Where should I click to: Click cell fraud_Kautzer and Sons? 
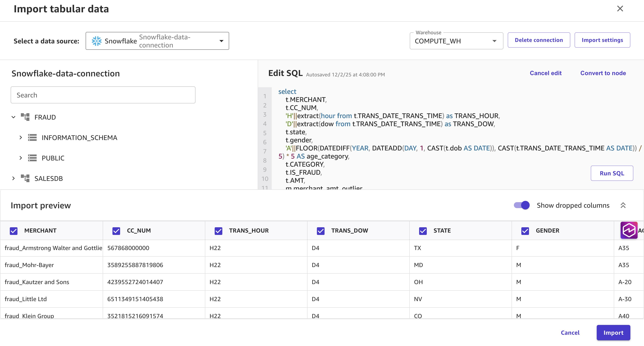coord(52,282)
